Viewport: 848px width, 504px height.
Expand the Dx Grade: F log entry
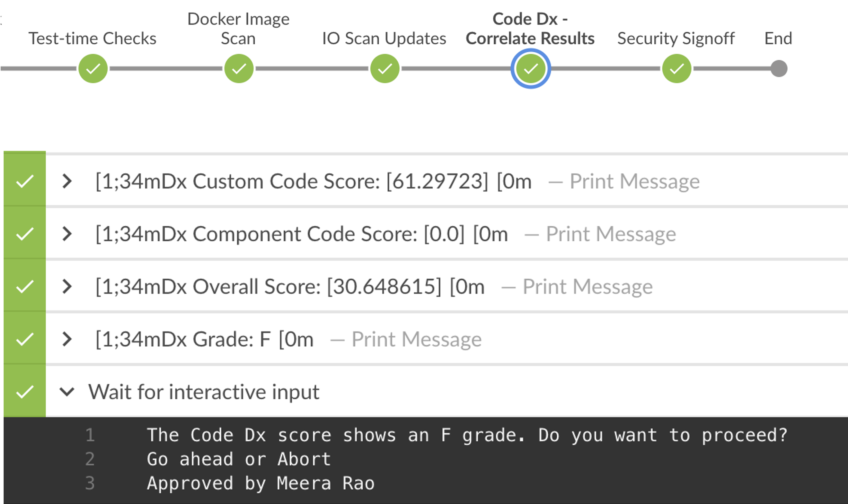tap(66, 339)
